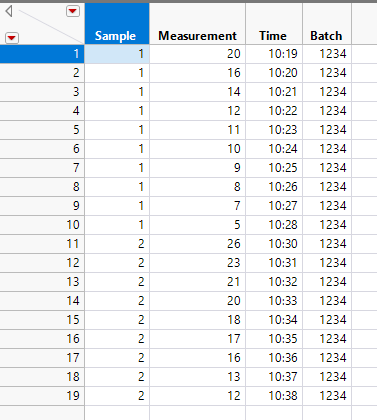Click Measurement cell 18
The width and height of the screenshot is (377, 420).
point(197,320)
